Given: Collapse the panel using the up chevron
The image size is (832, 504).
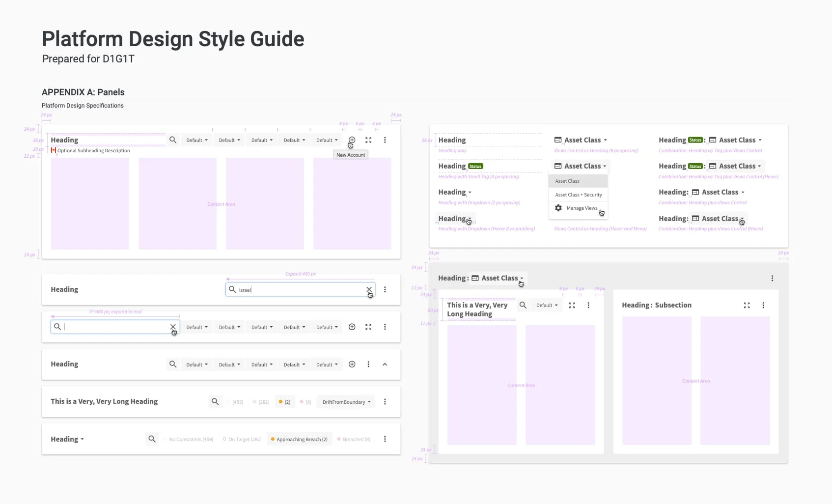Looking at the screenshot, I should [x=385, y=364].
